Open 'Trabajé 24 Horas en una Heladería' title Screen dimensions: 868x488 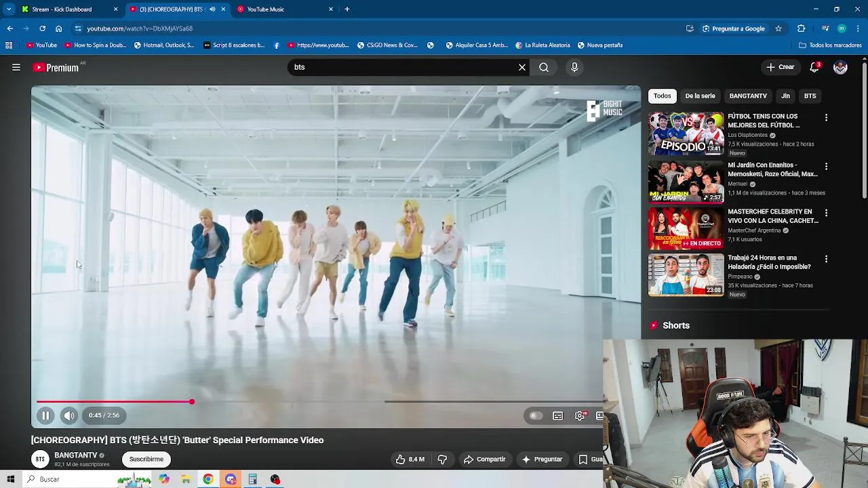point(769,262)
